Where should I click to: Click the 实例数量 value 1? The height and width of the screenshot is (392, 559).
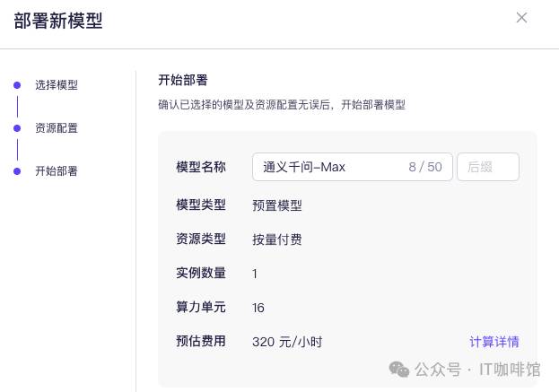(255, 274)
